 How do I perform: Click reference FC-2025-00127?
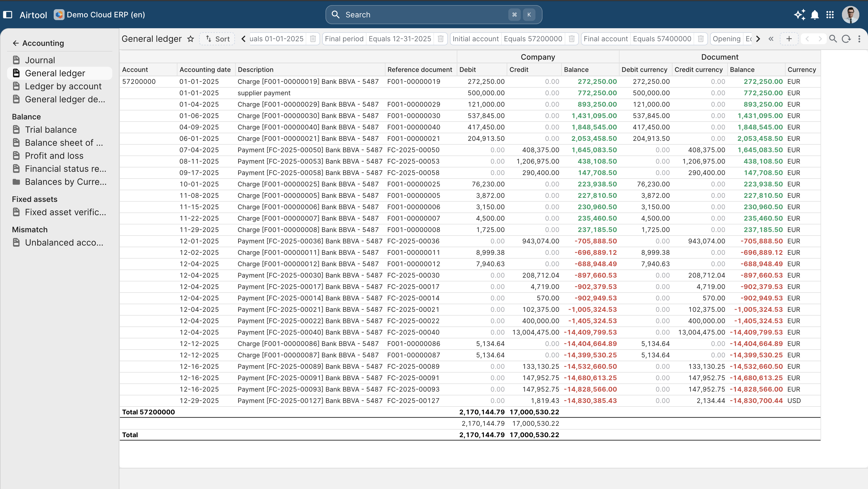413,401
